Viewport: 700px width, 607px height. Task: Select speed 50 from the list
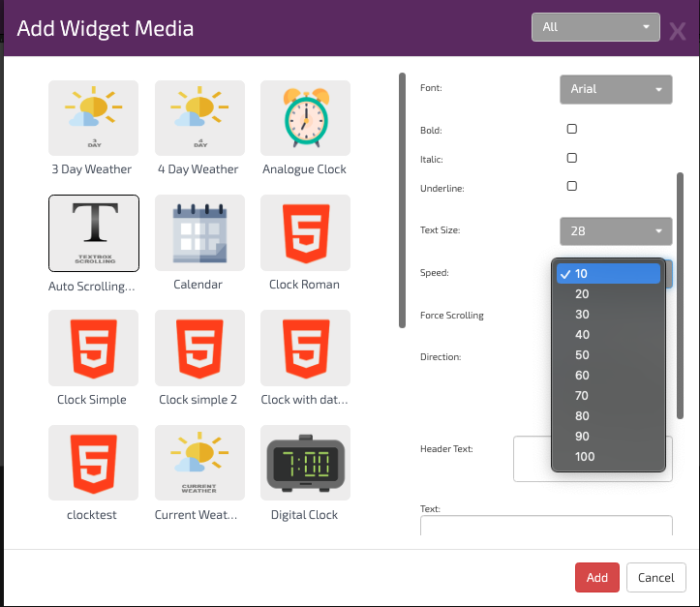click(582, 355)
